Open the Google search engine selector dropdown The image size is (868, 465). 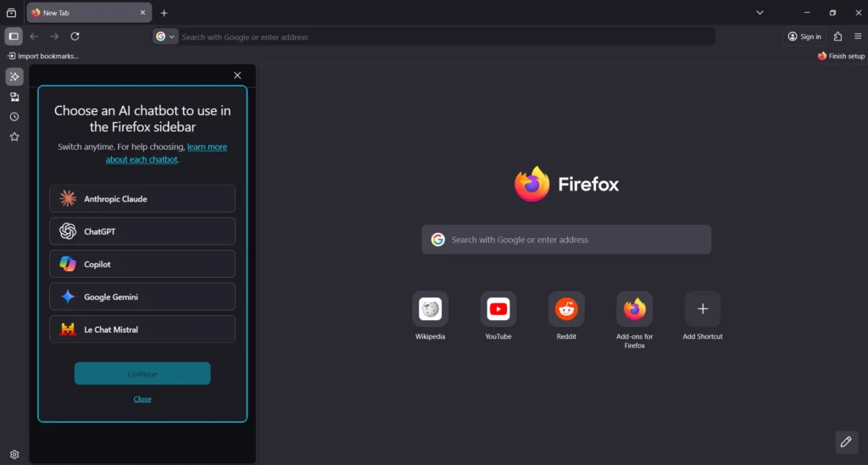[x=165, y=36]
